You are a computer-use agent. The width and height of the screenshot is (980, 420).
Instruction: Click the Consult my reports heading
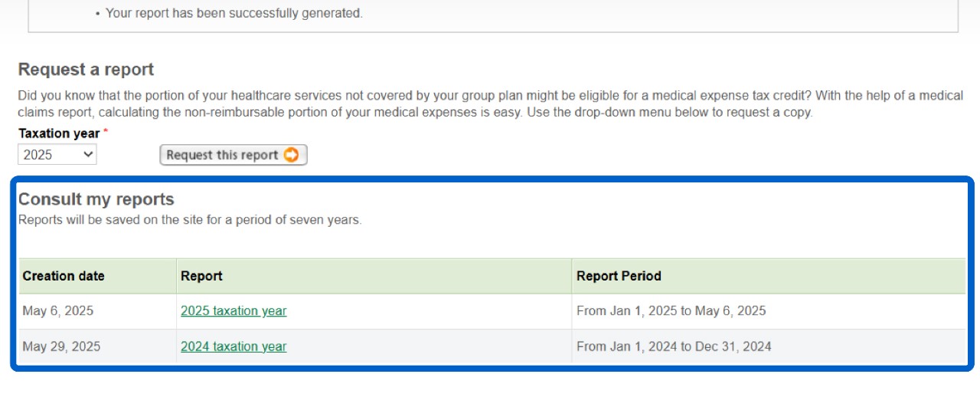(96, 199)
